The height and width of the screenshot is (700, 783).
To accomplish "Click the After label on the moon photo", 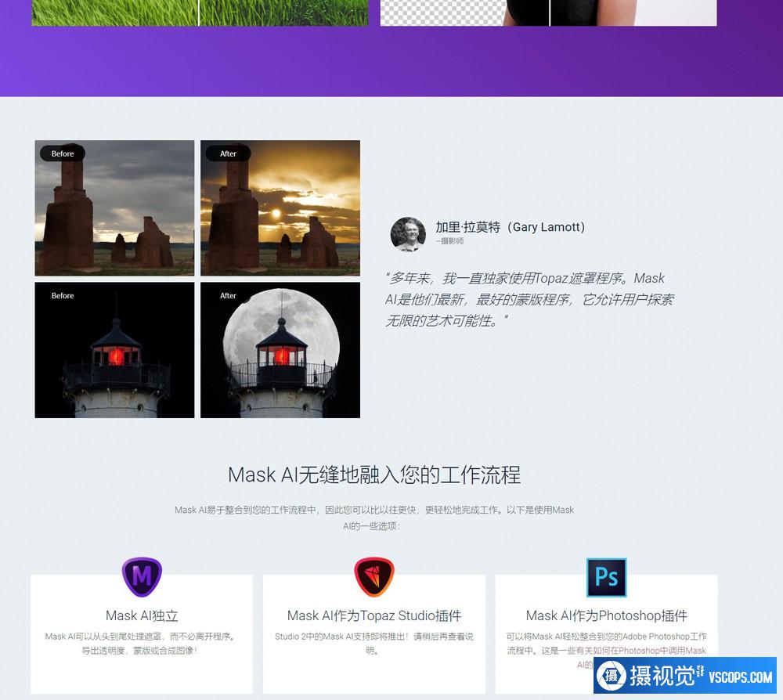I will [228, 295].
